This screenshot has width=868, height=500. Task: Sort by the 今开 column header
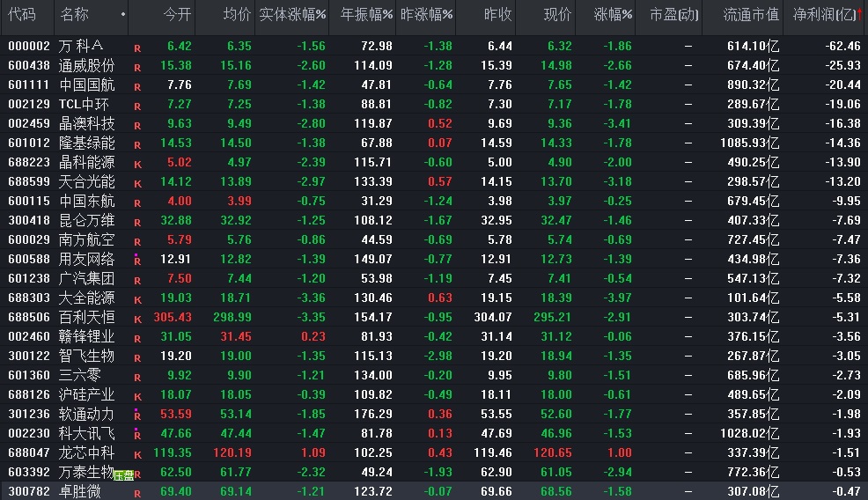pyautogui.click(x=177, y=14)
